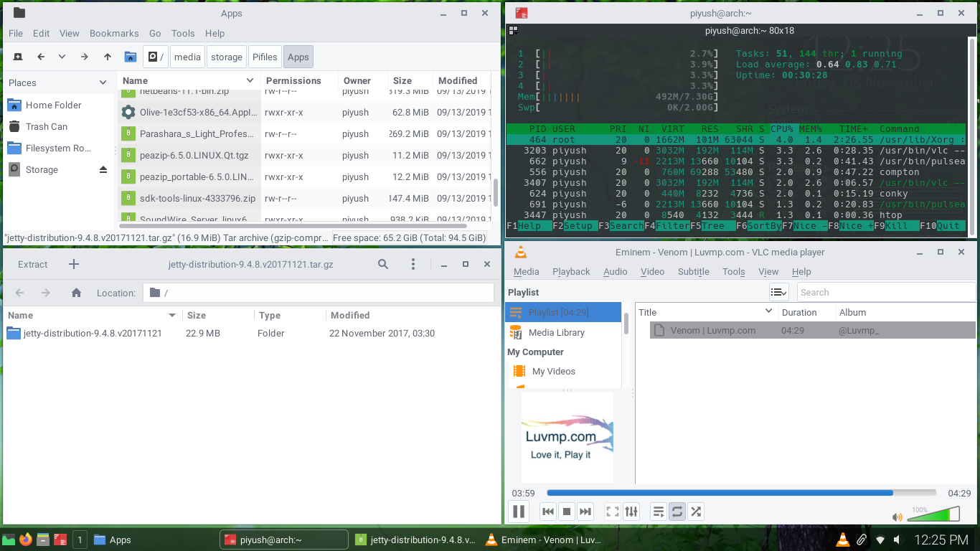Click the VLC mute speaker icon
This screenshot has height=551, width=980.
897,517
